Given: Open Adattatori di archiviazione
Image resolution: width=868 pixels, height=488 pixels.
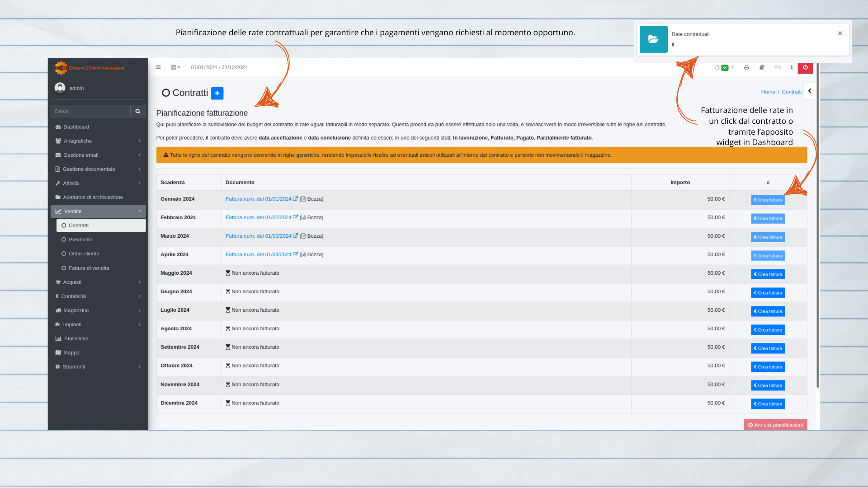Looking at the screenshot, I should click(98, 197).
